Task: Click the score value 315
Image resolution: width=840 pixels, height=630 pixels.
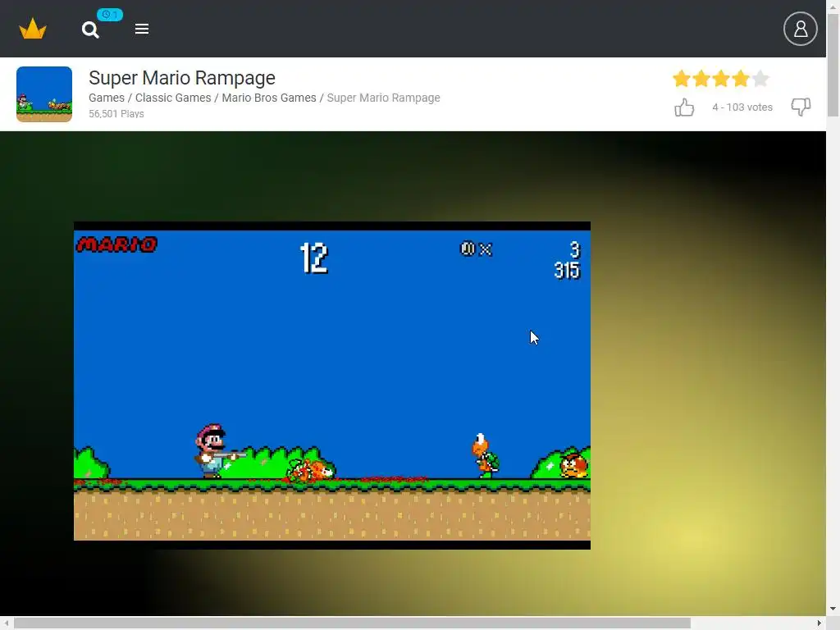Action: click(x=567, y=270)
